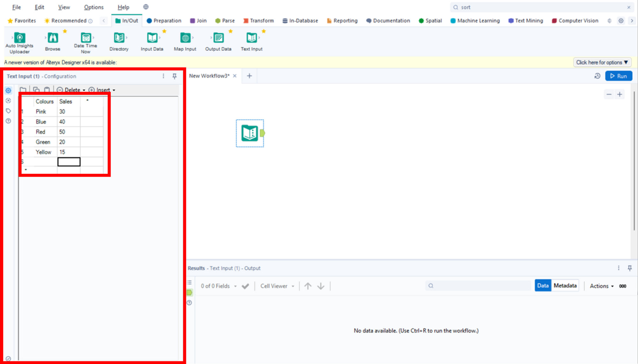Click the empty Sales cell in row 6
The height and width of the screenshot is (364, 638).
pyautogui.click(x=69, y=162)
